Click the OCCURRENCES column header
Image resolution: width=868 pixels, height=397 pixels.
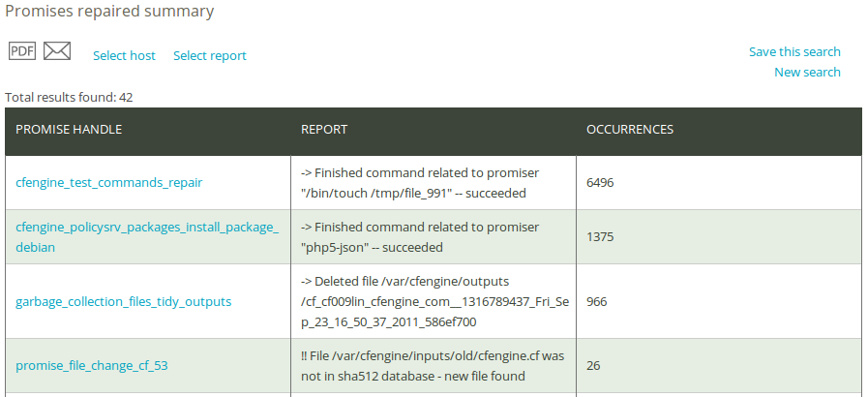(x=629, y=129)
